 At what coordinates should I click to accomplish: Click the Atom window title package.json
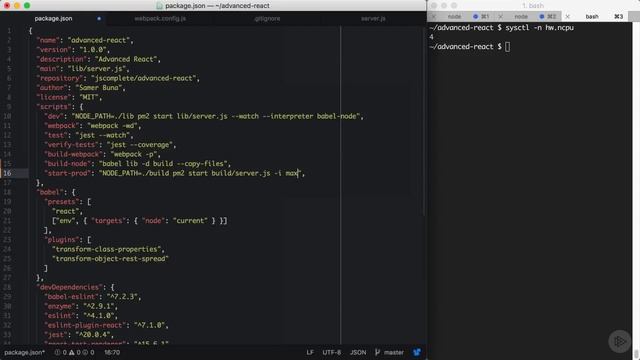click(x=217, y=6)
